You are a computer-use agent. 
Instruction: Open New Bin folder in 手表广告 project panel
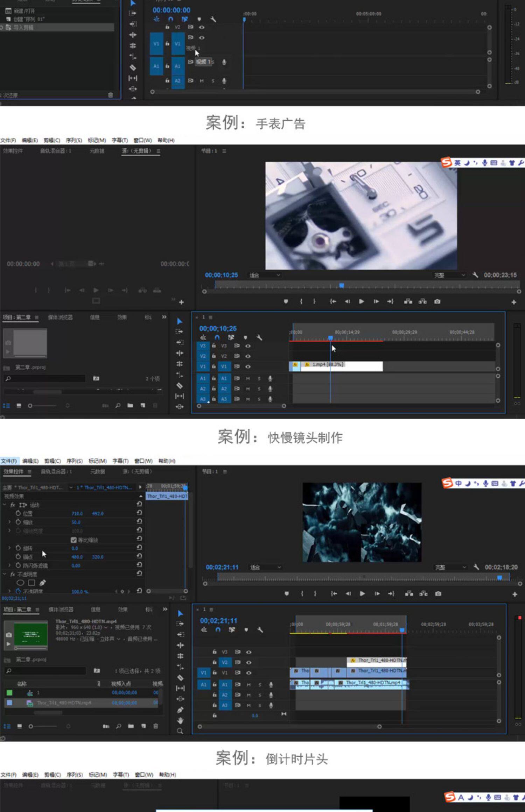130,406
